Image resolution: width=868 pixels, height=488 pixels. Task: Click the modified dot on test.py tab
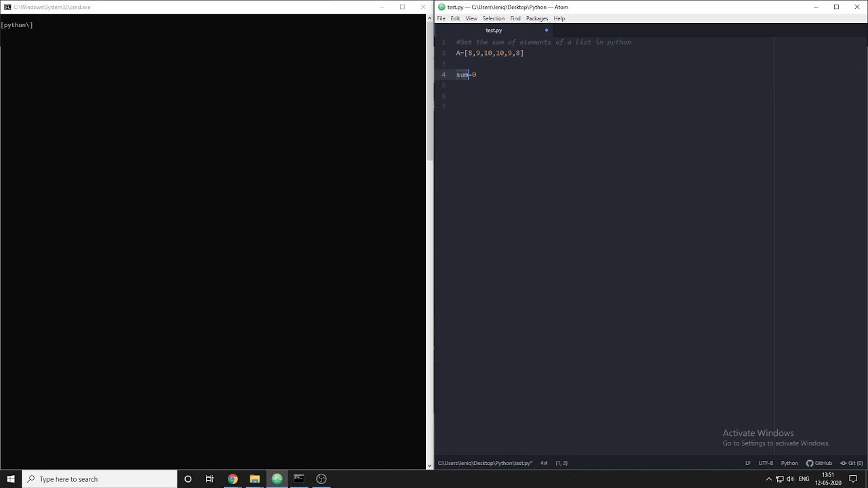[x=547, y=30]
